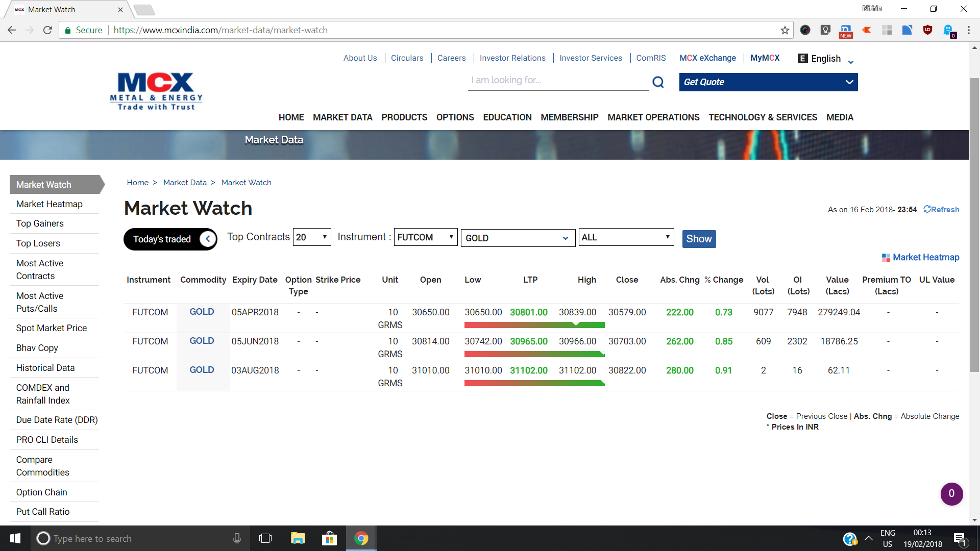Select Top Gainers in sidebar

[x=40, y=223]
